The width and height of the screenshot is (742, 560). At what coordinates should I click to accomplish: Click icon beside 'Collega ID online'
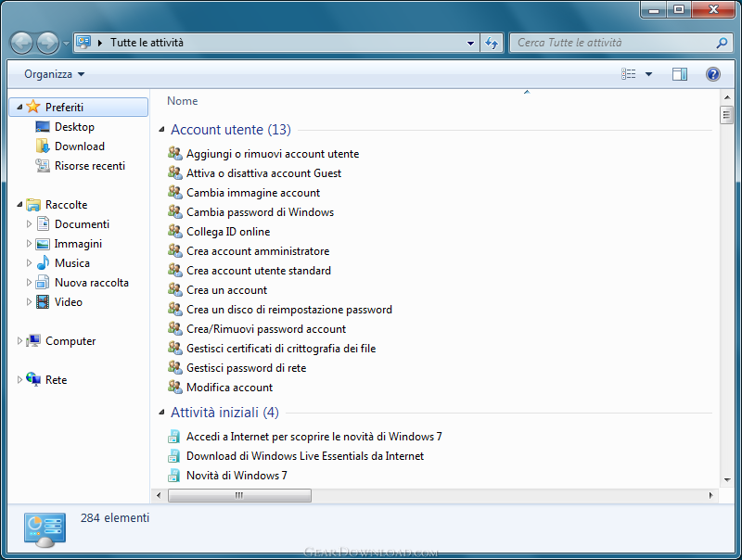175,231
